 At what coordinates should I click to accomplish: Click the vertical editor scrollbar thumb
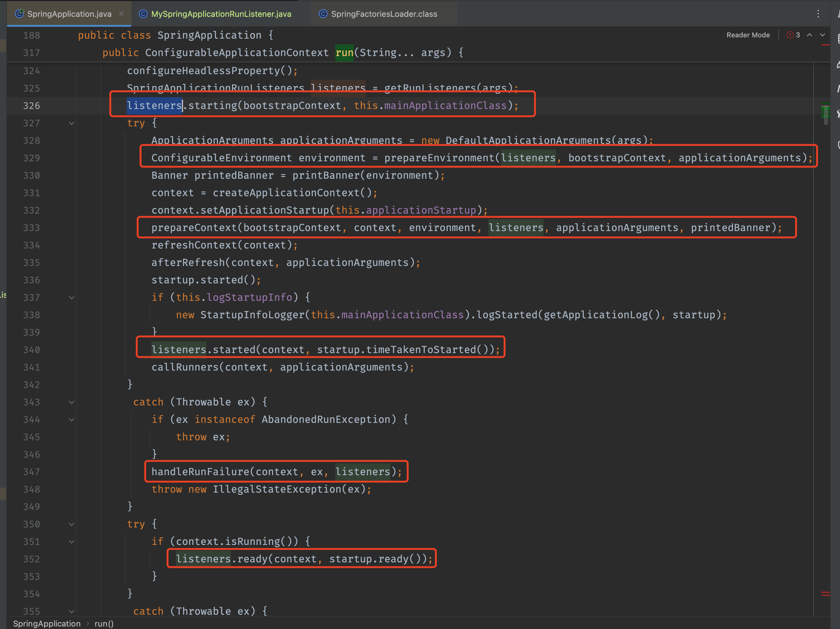[826, 115]
